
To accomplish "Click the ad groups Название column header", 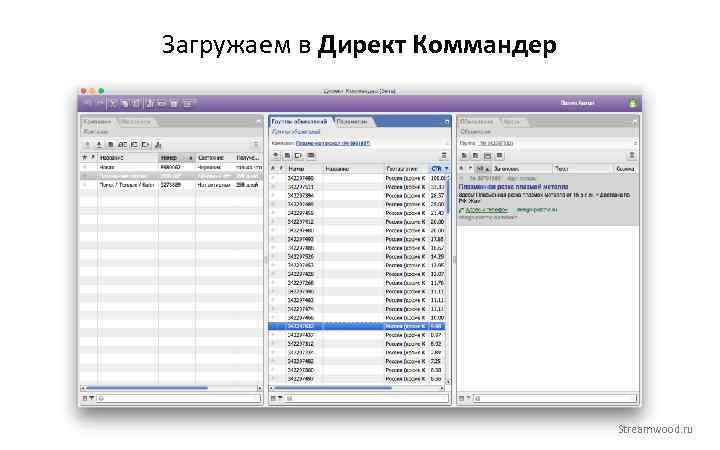I will point(354,169).
